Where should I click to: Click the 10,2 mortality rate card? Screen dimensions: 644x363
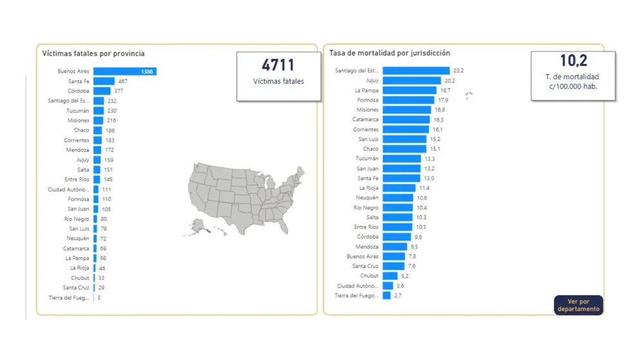(573, 77)
